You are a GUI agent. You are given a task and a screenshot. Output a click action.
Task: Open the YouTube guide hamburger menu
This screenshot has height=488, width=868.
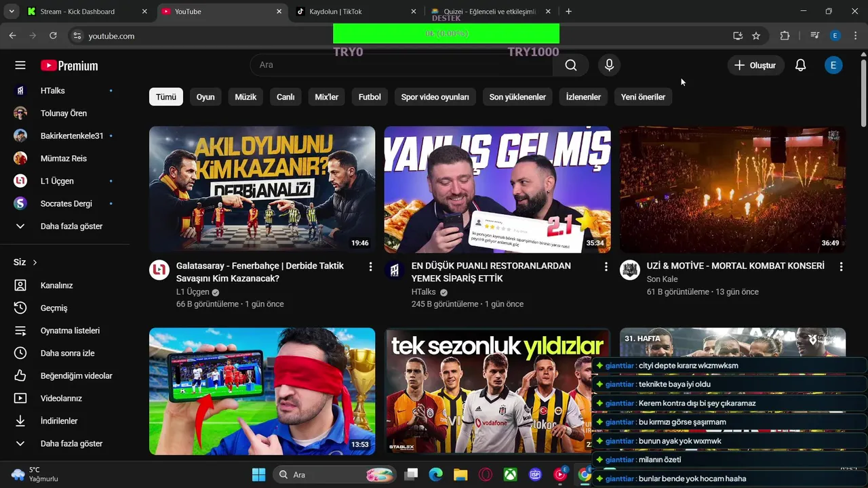[x=20, y=65]
